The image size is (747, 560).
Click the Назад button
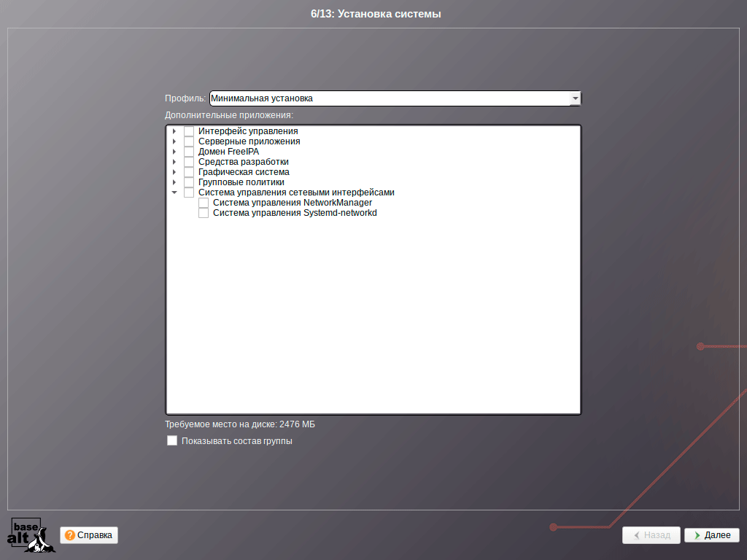tap(651, 535)
